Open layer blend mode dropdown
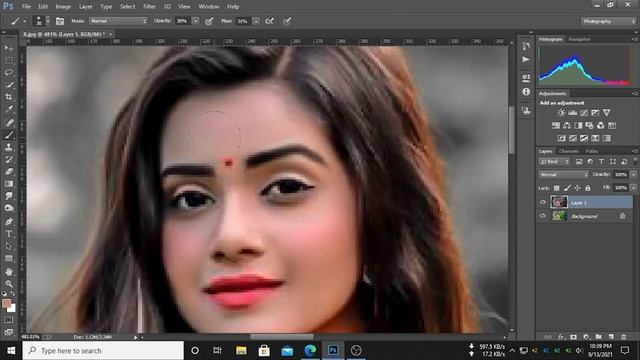640x360 pixels. point(563,175)
